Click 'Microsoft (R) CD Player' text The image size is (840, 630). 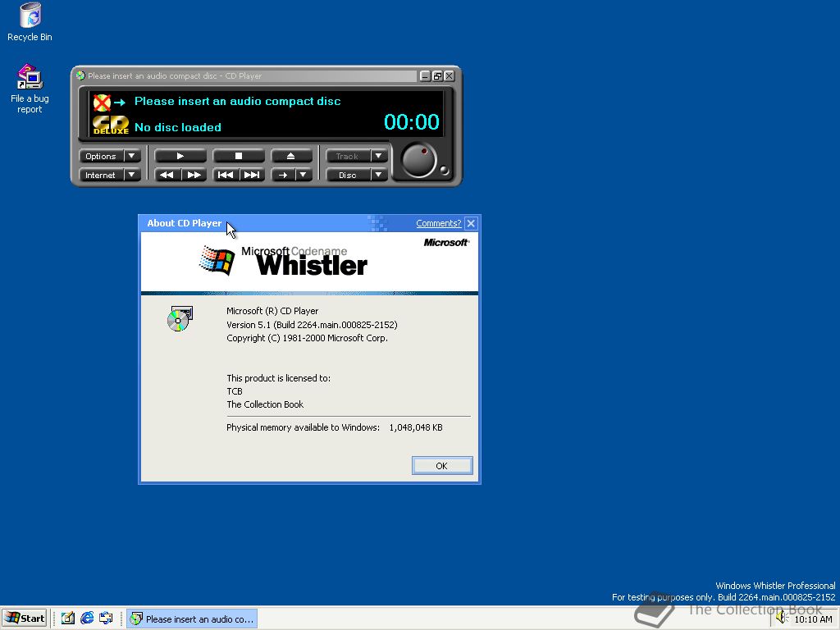(272, 311)
